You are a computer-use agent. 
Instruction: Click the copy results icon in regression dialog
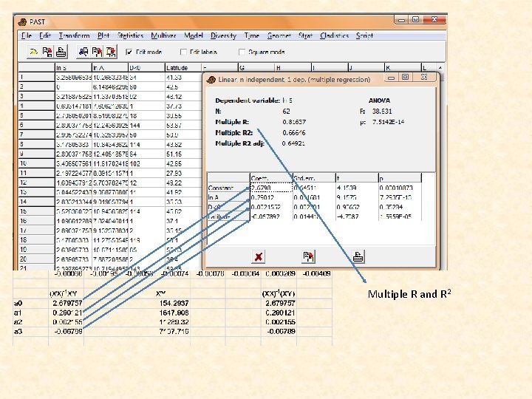308,256
